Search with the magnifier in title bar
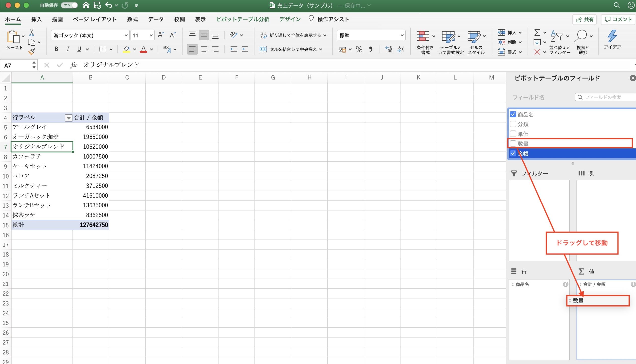This screenshot has width=636, height=364. (617, 5)
